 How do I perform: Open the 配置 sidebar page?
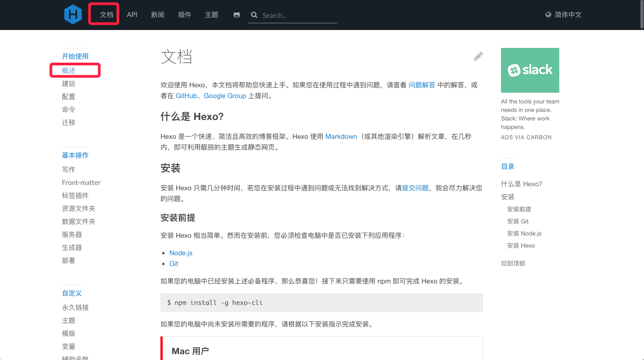pos(69,96)
